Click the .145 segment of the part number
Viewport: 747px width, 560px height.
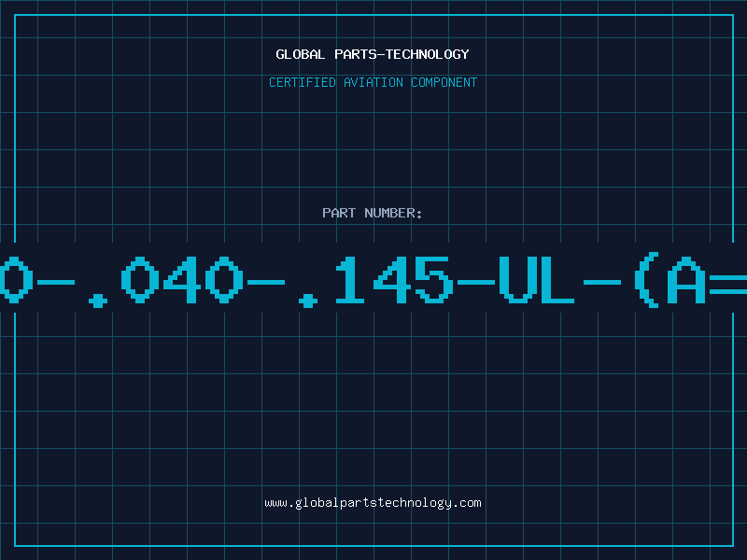(376, 281)
